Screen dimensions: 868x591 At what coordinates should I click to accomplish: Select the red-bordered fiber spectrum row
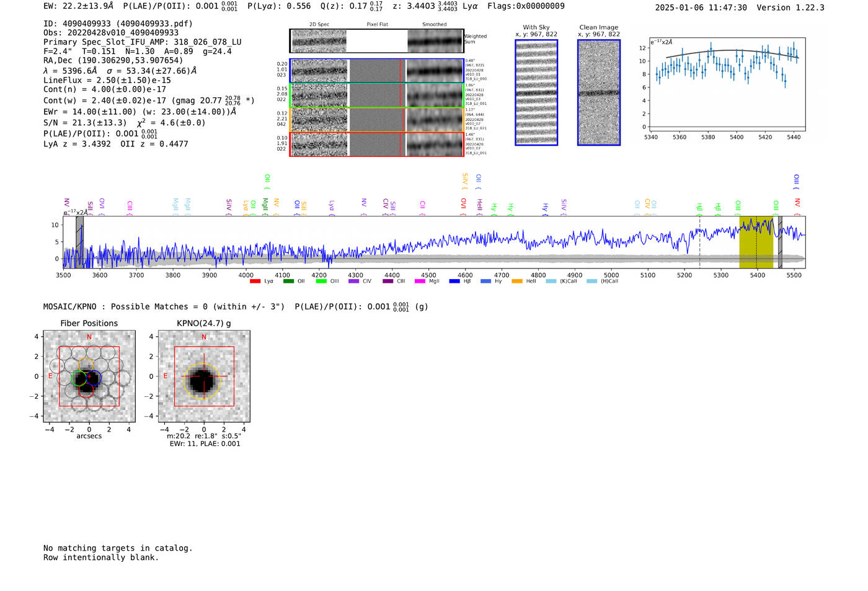(377, 144)
